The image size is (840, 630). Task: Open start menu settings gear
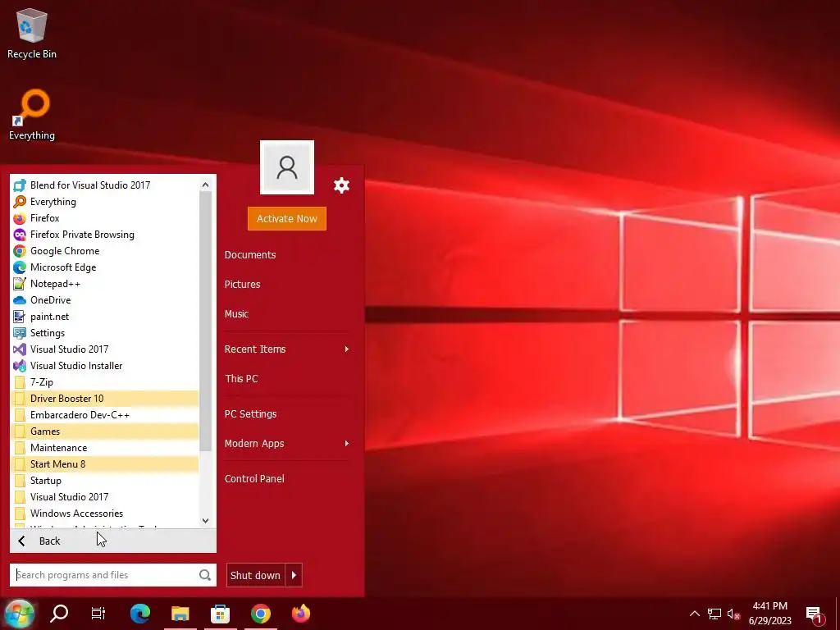coord(341,186)
